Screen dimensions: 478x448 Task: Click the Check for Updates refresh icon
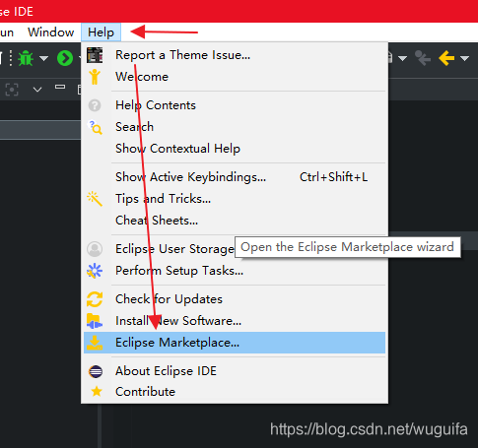tap(95, 299)
